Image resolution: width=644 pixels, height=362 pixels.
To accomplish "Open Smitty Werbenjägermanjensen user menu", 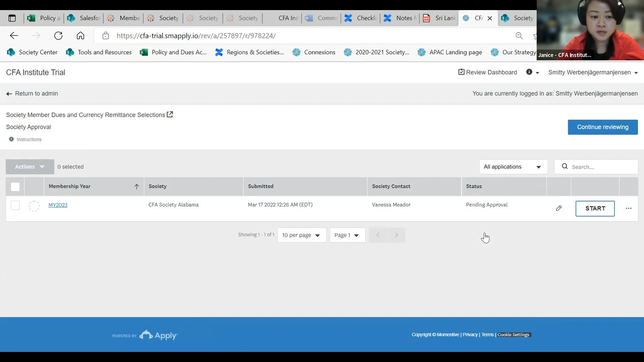I will [593, 72].
